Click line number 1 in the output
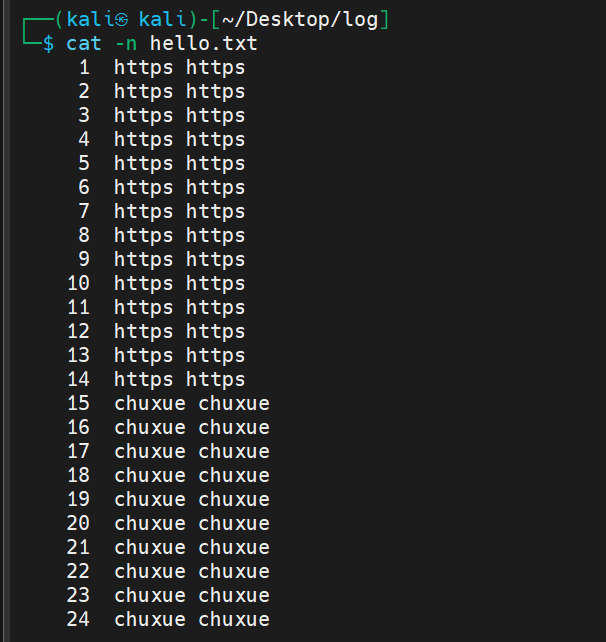Screen dimensions: 606x642 [84, 68]
